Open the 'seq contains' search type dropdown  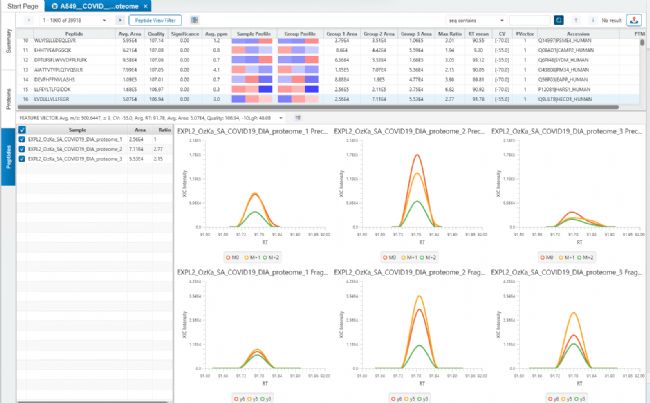(476, 20)
